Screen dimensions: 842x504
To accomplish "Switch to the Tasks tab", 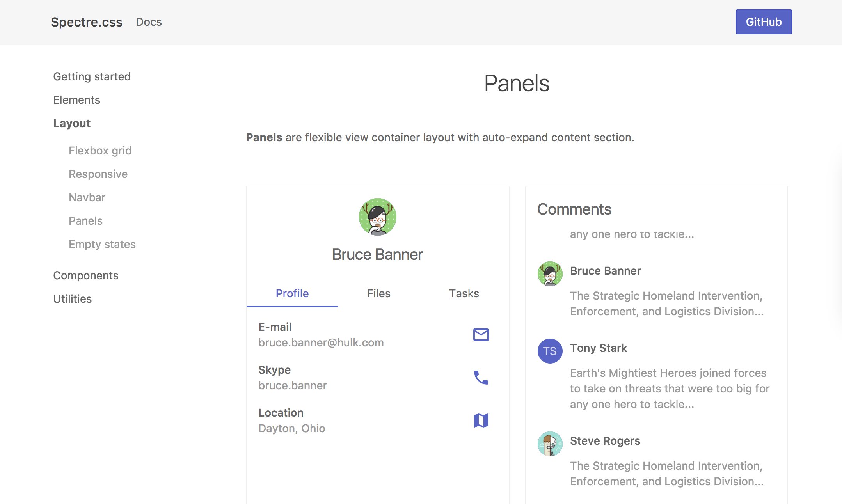I will point(464,293).
